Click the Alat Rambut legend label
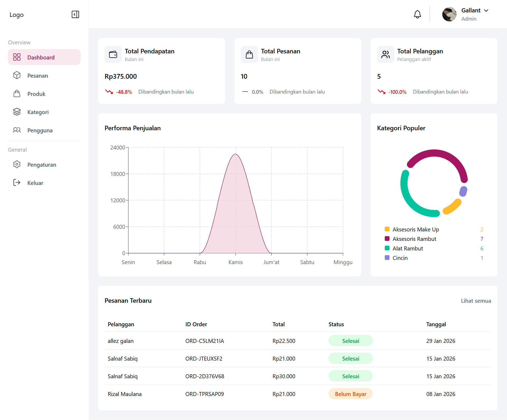The height and width of the screenshot is (420, 507). [x=407, y=248]
